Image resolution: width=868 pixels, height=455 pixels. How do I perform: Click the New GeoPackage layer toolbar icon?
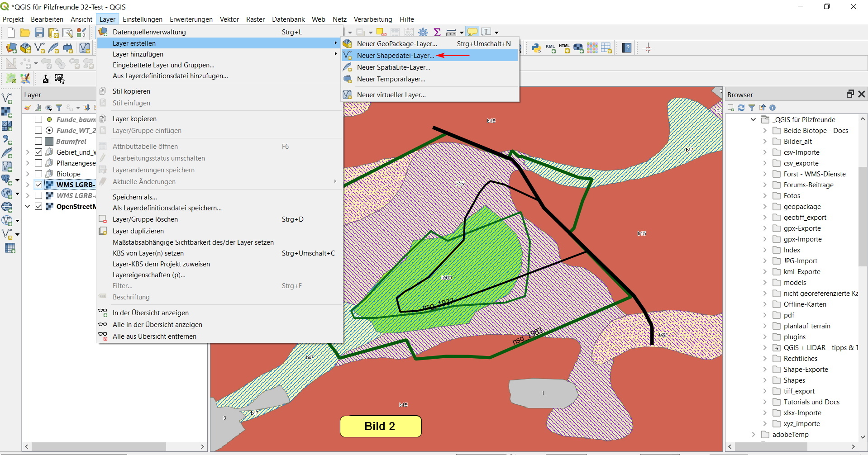25,48
